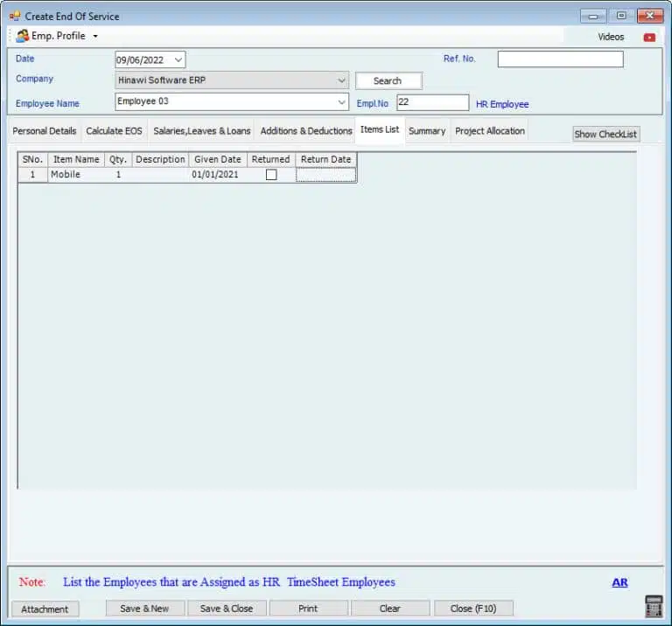
Task: Open the red Videos YouTube icon
Action: coord(649,38)
